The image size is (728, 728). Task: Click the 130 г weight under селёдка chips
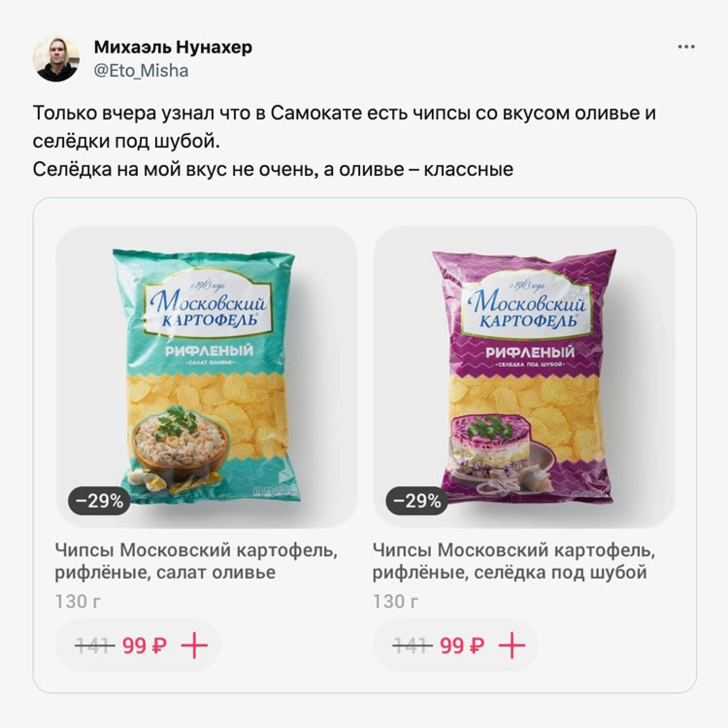(396, 602)
